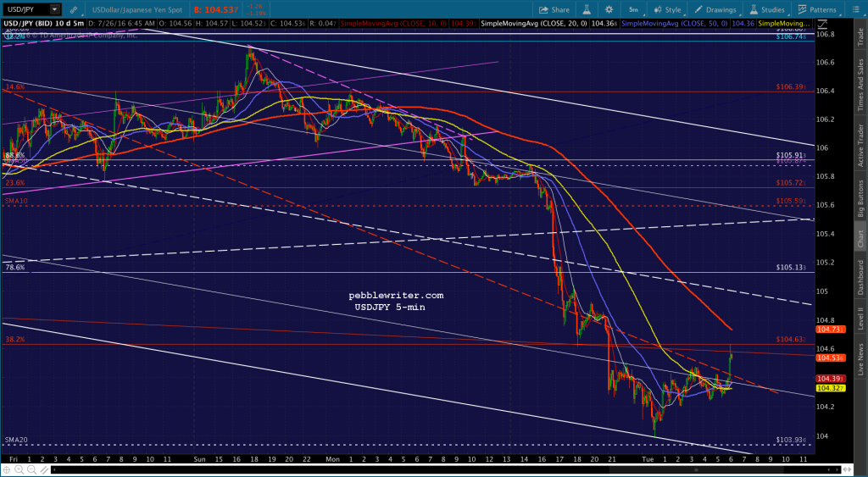Switch to the Trade side tab
Screen dimensions: 868x477
(861, 36)
